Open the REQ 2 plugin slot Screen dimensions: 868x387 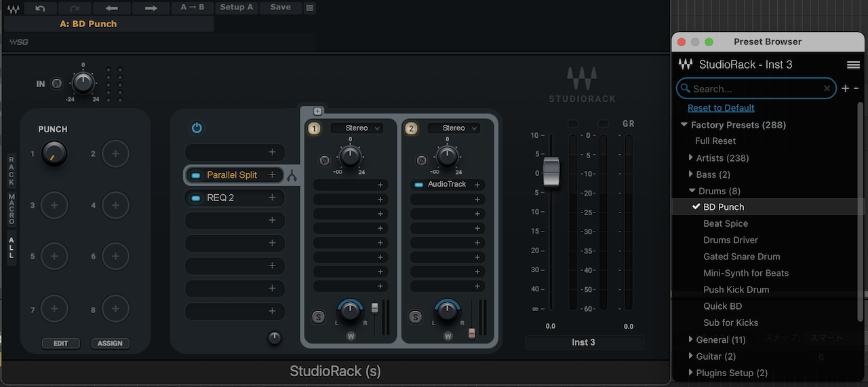click(235, 198)
